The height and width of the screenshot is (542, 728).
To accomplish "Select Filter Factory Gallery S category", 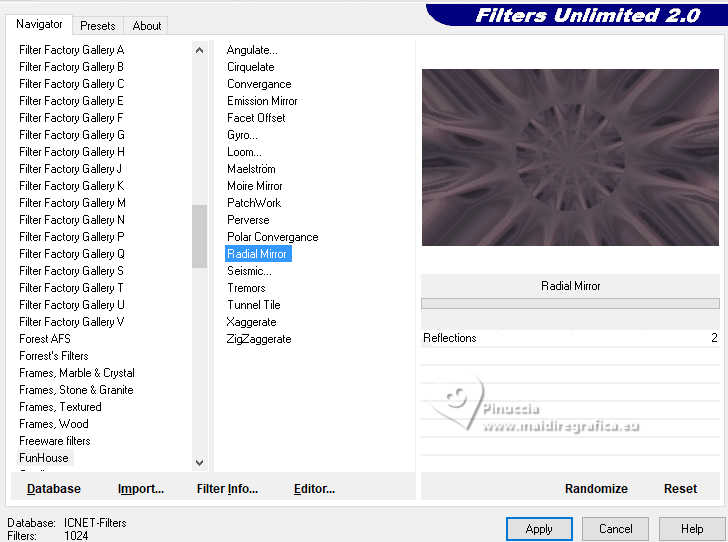I will pyautogui.click(x=72, y=271).
